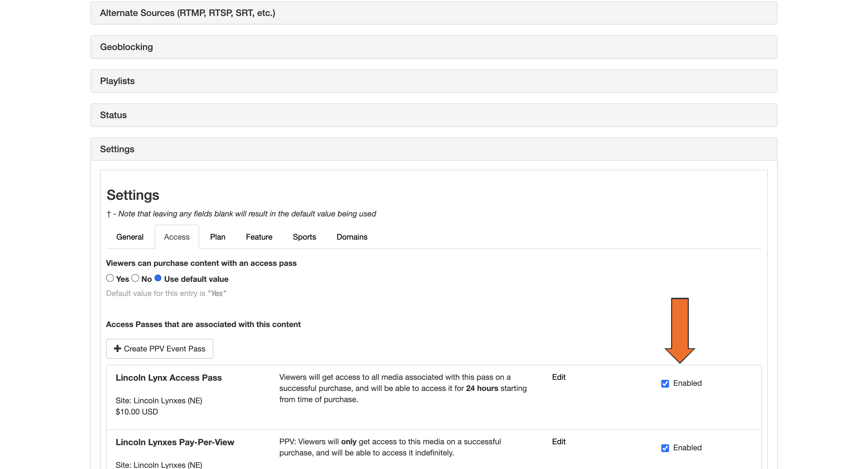Expand the Status section
The height and width of the screenshot is (469, 868).
coord(434,115)
